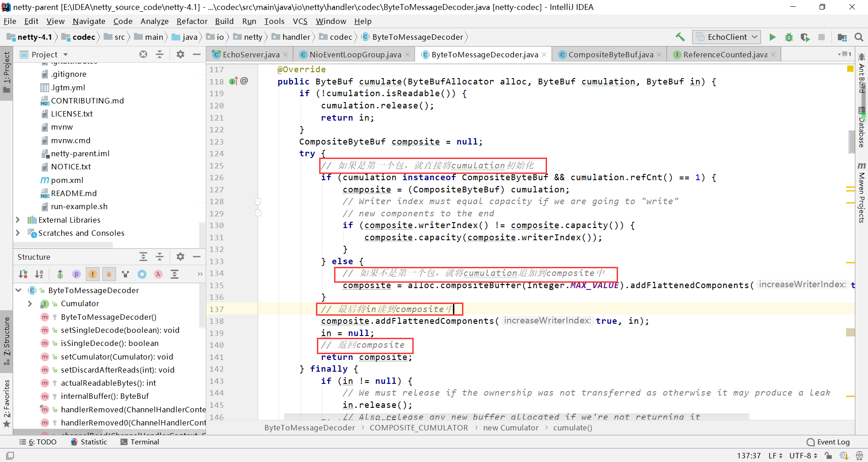Screen dimensions: 868x462
Task: Open EchoClient run configuration dropdown
Action: pyautogui.click(x=727, y=37)
